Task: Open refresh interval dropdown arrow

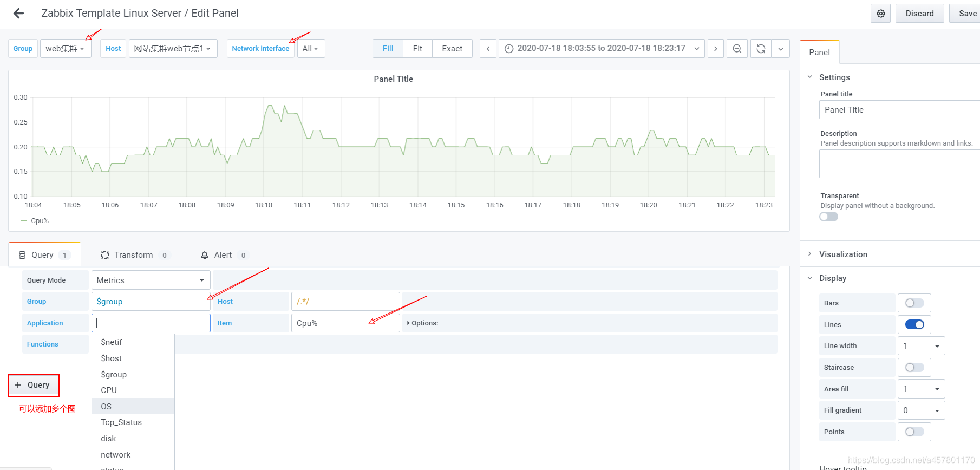Action: tap(781, 49)
